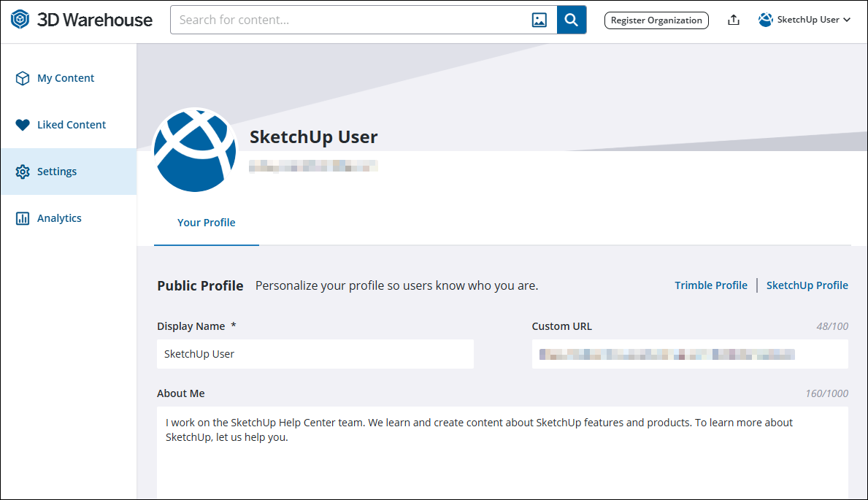
Task: Click the Analytics chart icon
Action: tap(23, 218)
